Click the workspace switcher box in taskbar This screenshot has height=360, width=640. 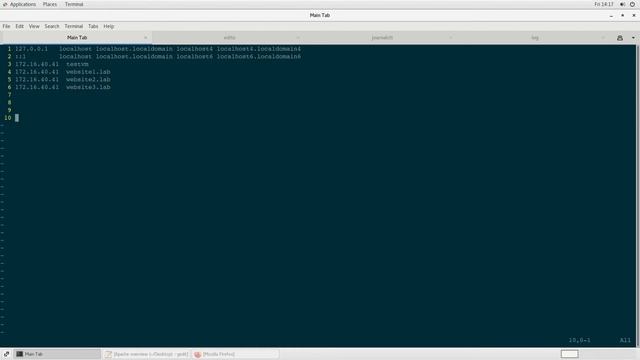click(569, 354)
